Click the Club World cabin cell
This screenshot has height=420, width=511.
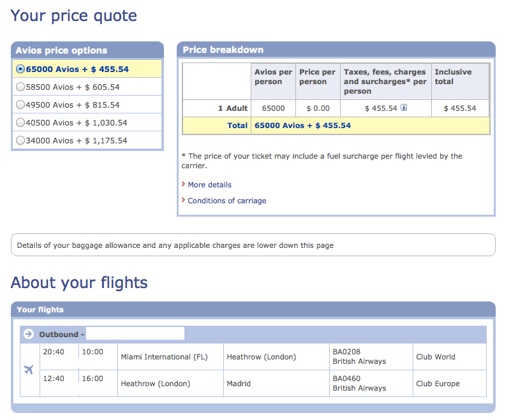435,357
